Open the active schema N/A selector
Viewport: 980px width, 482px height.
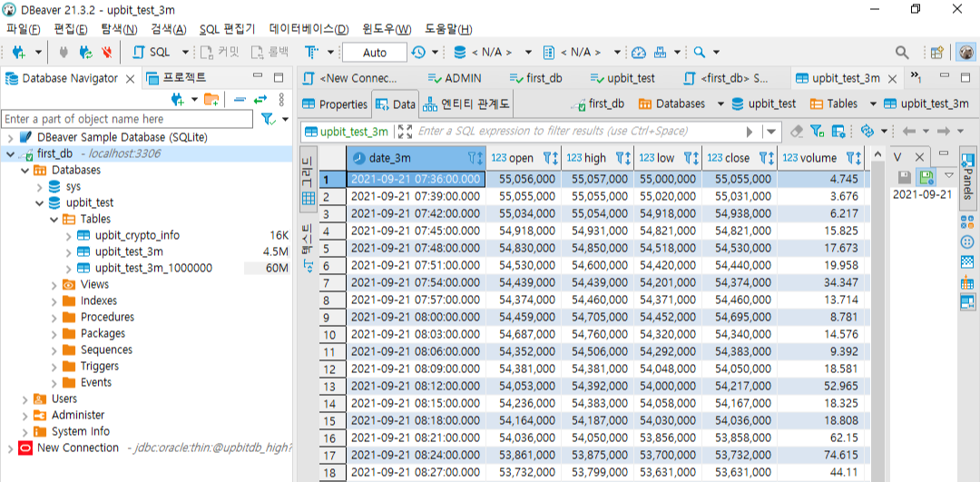pyautogui.click(x=582, y=53)
